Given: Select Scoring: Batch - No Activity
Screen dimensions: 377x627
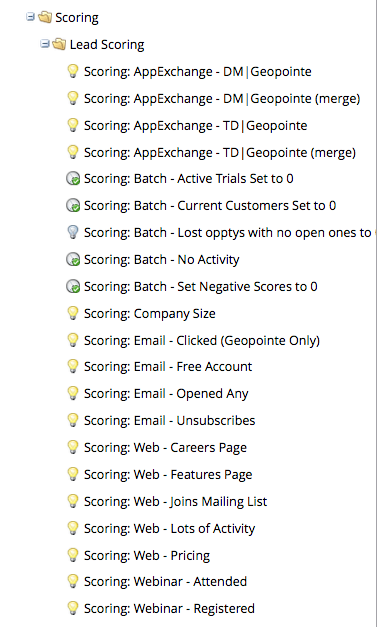Looking at the screenshot, I should [162, 260].
